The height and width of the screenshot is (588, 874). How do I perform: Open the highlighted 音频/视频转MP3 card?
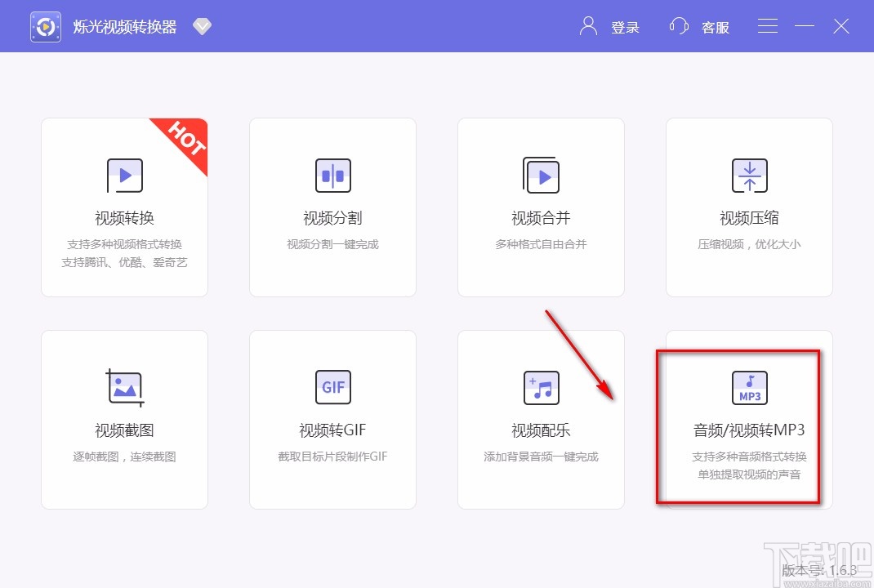point(749,429)
